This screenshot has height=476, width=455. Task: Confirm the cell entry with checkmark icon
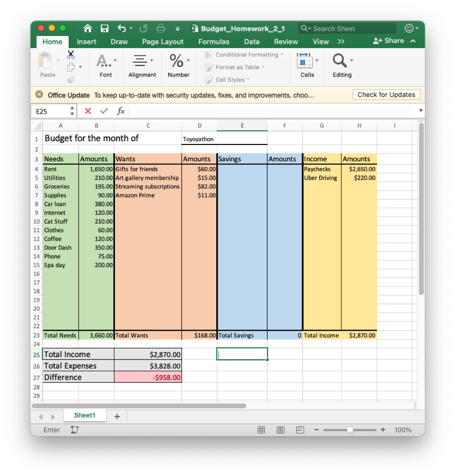tap(104, 111)
